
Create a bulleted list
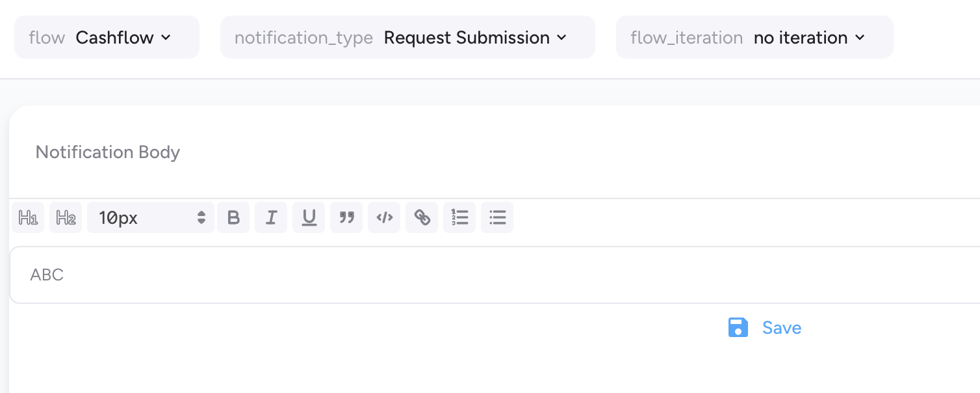coord(497,217)
